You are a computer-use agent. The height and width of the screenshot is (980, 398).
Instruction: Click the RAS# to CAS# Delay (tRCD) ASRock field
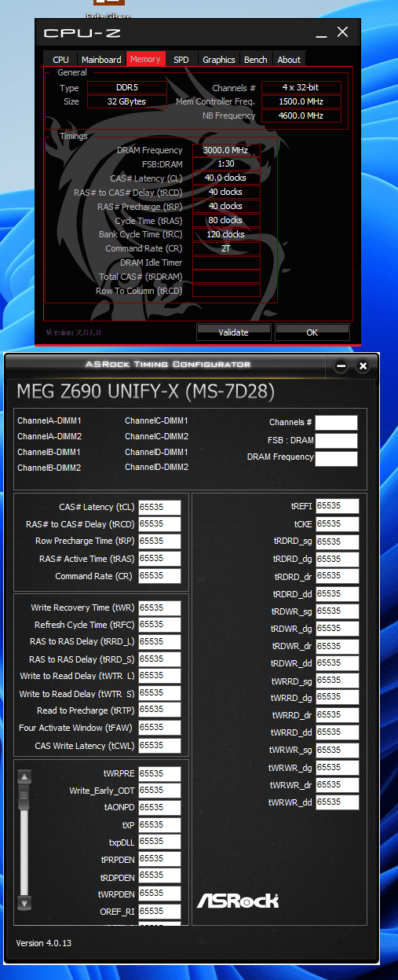(159, 524)
